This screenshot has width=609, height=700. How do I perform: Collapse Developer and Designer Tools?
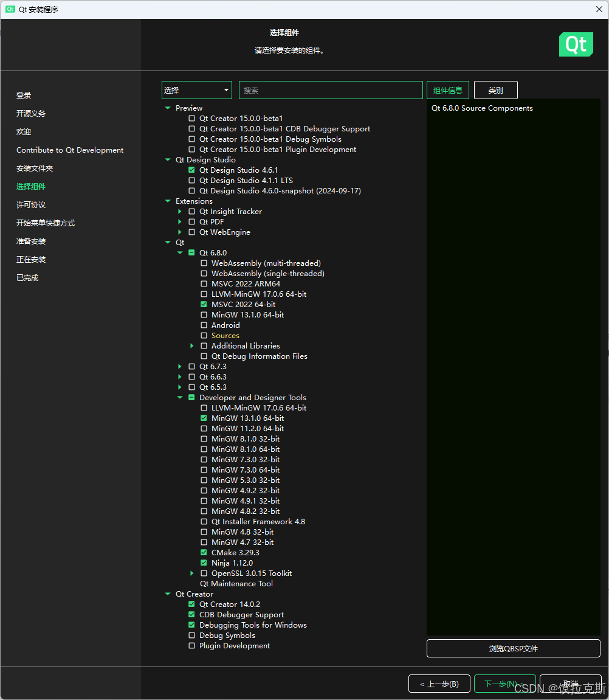coord(180,397)
